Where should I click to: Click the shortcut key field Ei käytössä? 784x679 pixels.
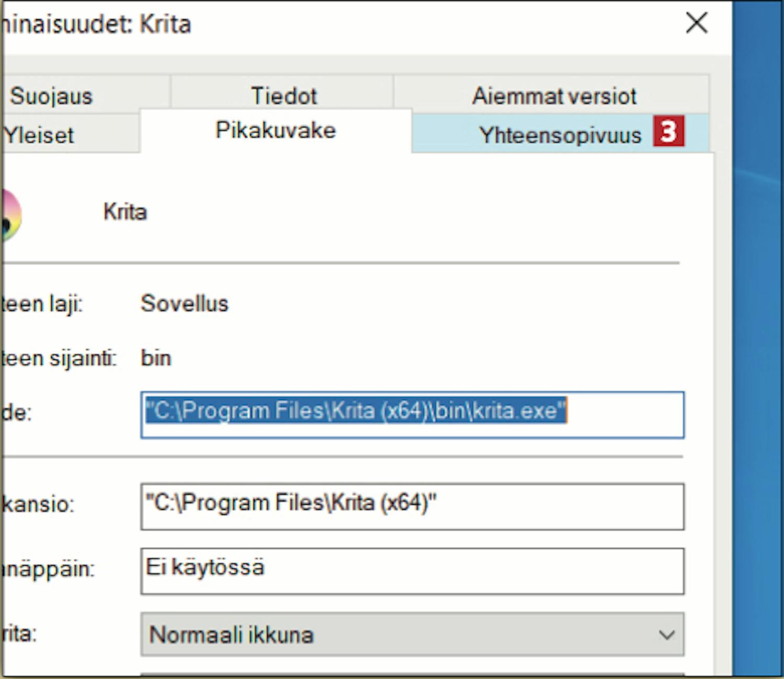click(412, 571)
